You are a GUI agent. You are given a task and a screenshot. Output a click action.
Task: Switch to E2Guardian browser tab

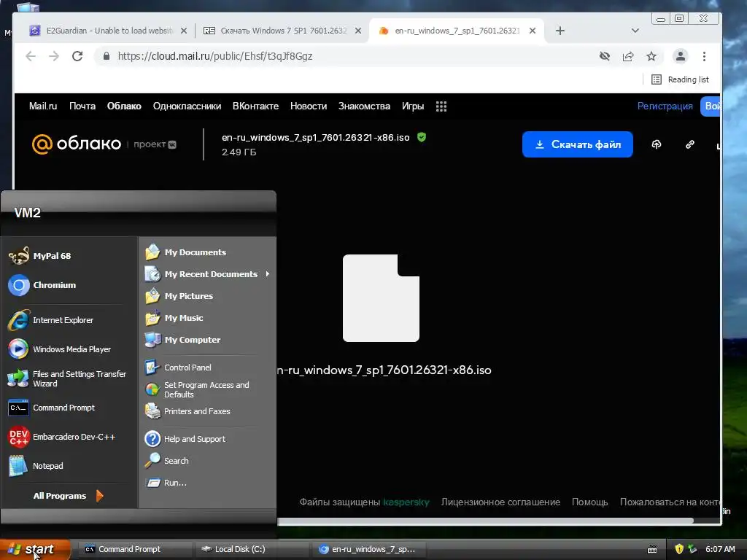109,31
